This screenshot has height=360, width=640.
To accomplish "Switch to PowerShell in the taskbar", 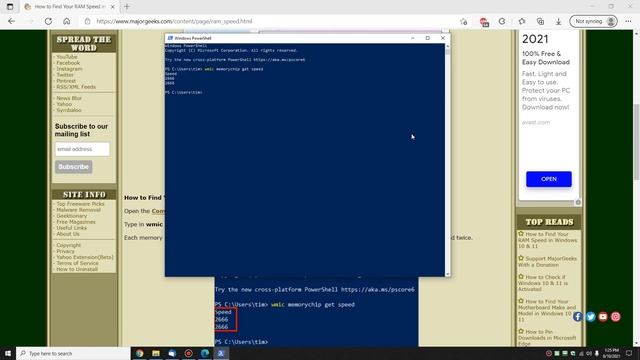I will pyautogui.click(x=221, y=353).
